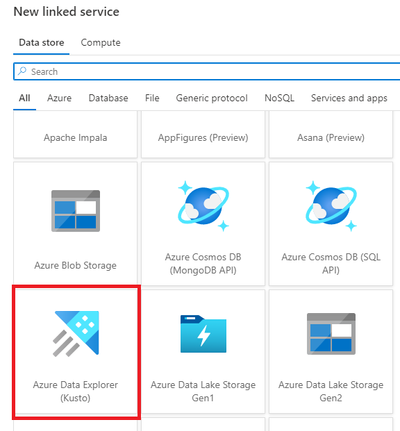Open the Compute tab
The width and height of the screenshot is (400, 431).
click(x=101, y=43)
